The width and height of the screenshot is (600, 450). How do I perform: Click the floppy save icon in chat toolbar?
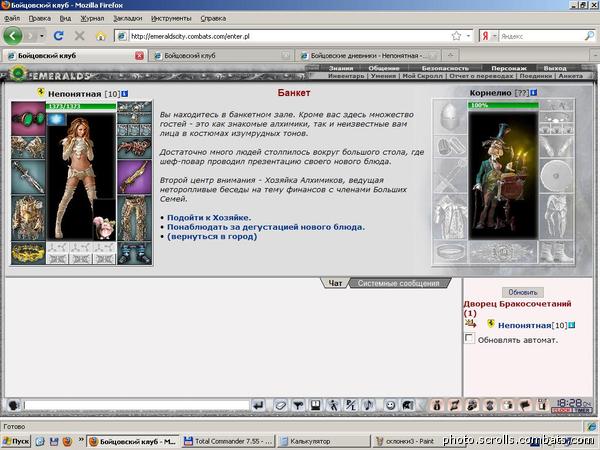[x=315, y=405]
